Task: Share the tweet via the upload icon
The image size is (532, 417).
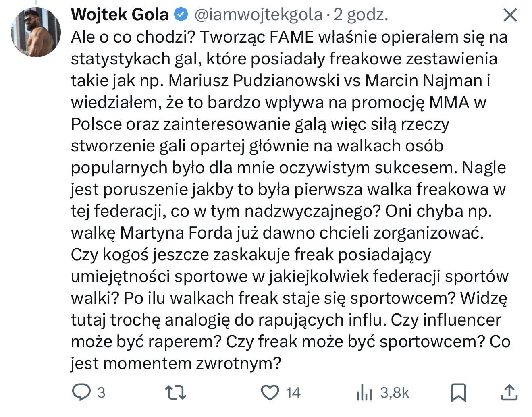Action: (x=509, y=392)
